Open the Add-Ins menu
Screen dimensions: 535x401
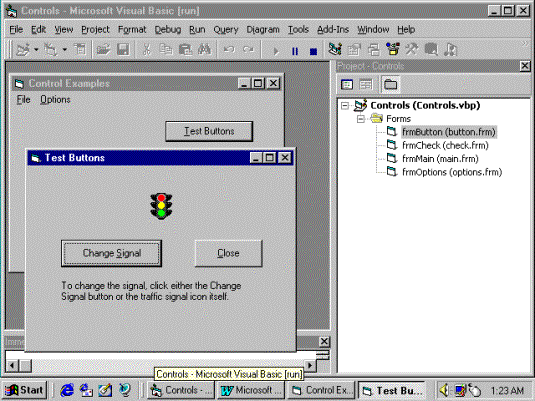[333, 30]
